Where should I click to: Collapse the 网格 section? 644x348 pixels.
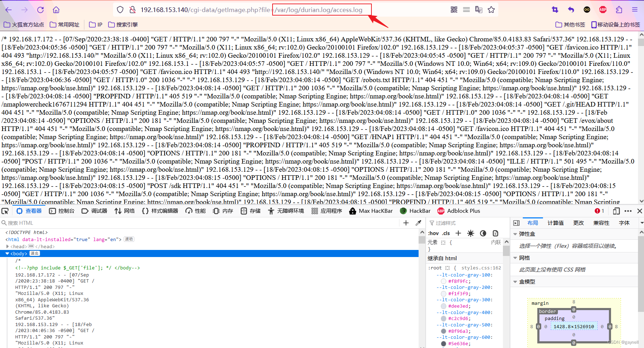coord(515,258)
